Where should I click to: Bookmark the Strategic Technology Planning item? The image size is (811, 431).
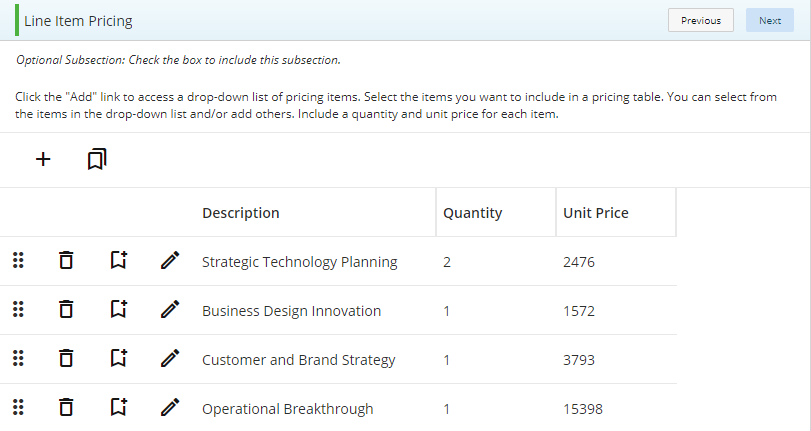coord(119,260)
